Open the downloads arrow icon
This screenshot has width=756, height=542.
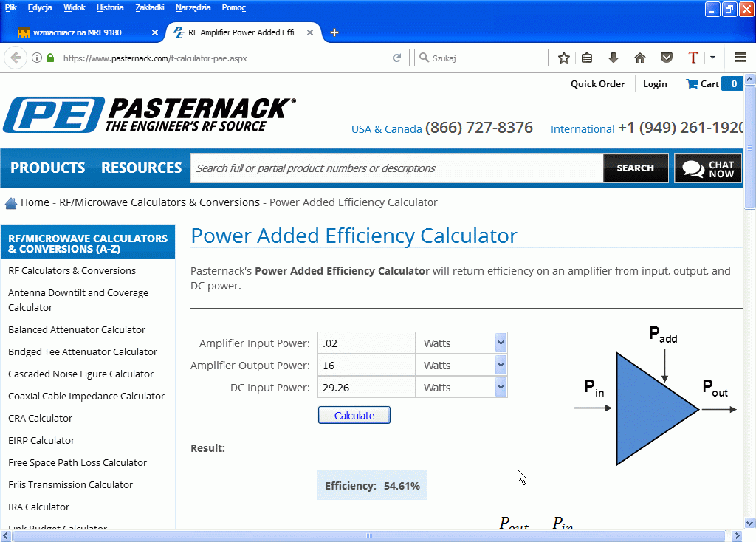click(614, 58)
